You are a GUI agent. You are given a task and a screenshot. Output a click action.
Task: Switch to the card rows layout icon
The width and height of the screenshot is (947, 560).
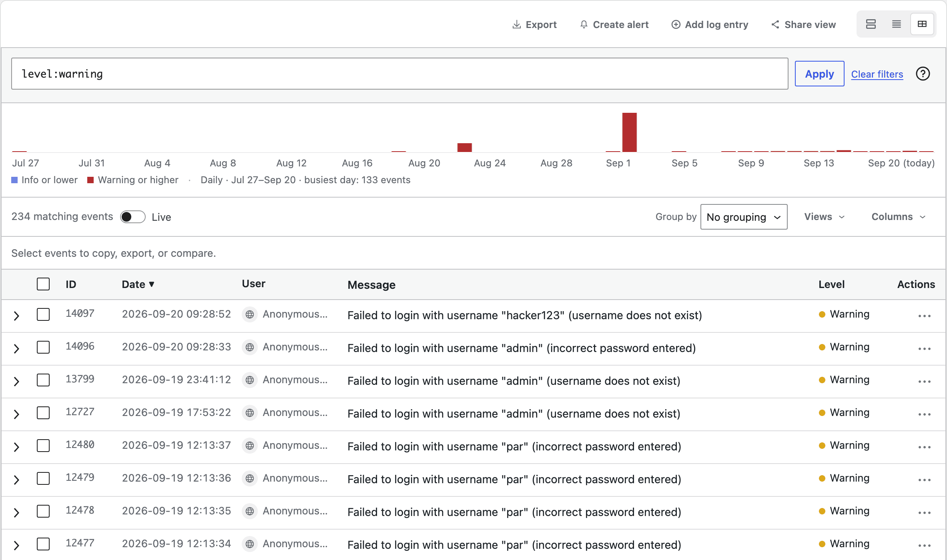pos(871,24)
